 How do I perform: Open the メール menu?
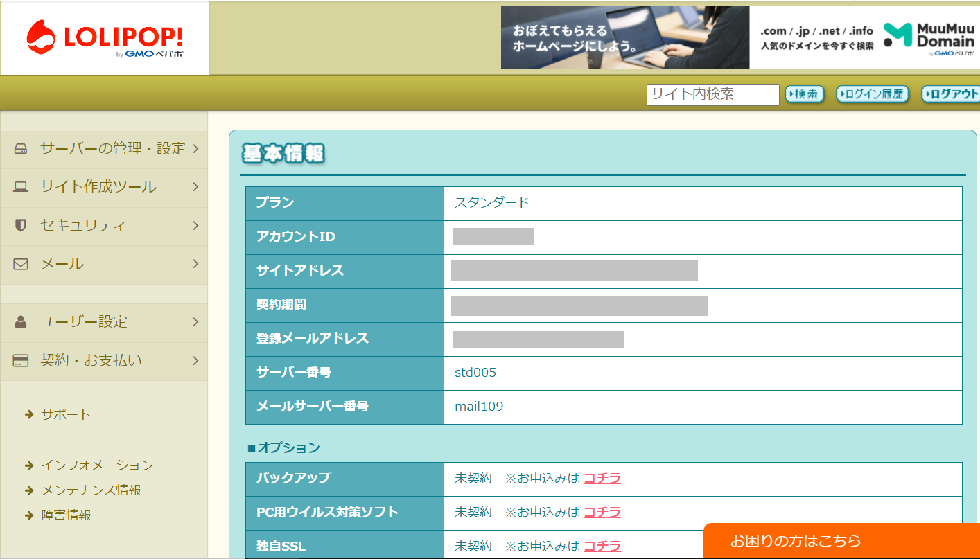click(x=104, y=265)
